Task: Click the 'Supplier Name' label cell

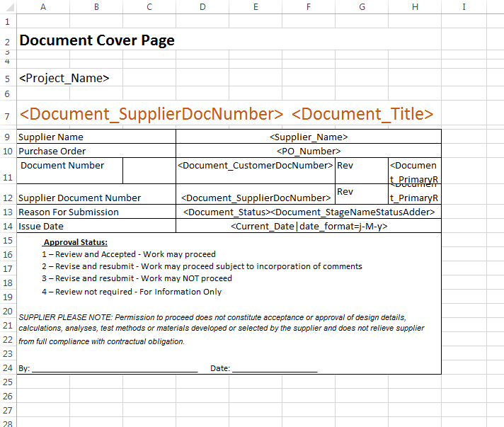Action: (x=96, y=137)
